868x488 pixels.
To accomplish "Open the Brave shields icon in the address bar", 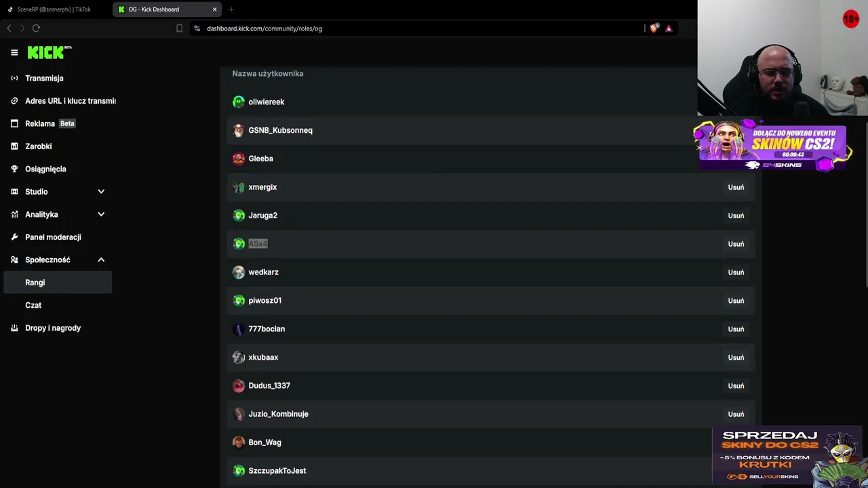I will (x=654, y=28).
